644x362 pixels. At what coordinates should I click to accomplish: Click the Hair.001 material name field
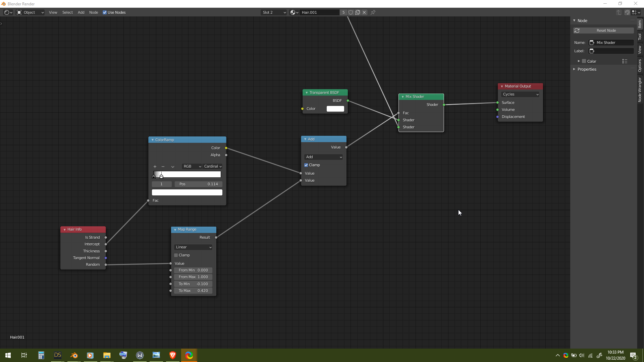tap(319, 12)
